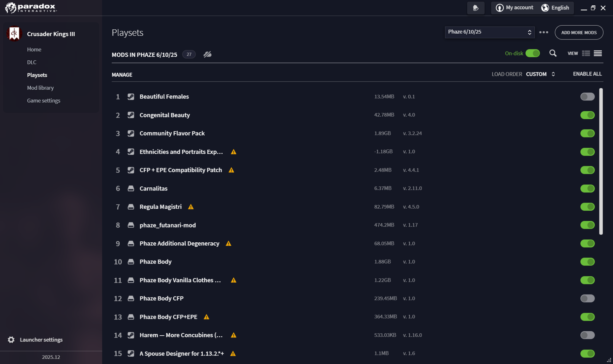Click warning icon for Ethnicities and Portraits
Viewport: 613px width, 364px height.
tap(234, 152)
